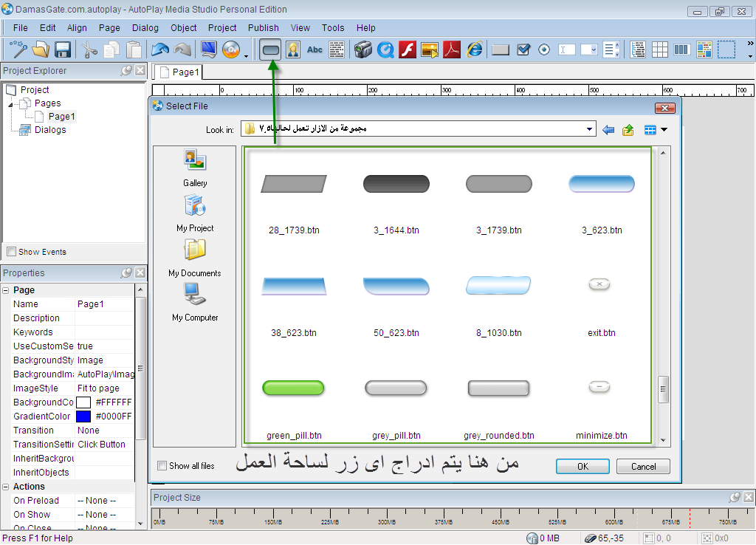Click the Transition property value None
The height and width of the screenshot is (545, 756).
105,431
